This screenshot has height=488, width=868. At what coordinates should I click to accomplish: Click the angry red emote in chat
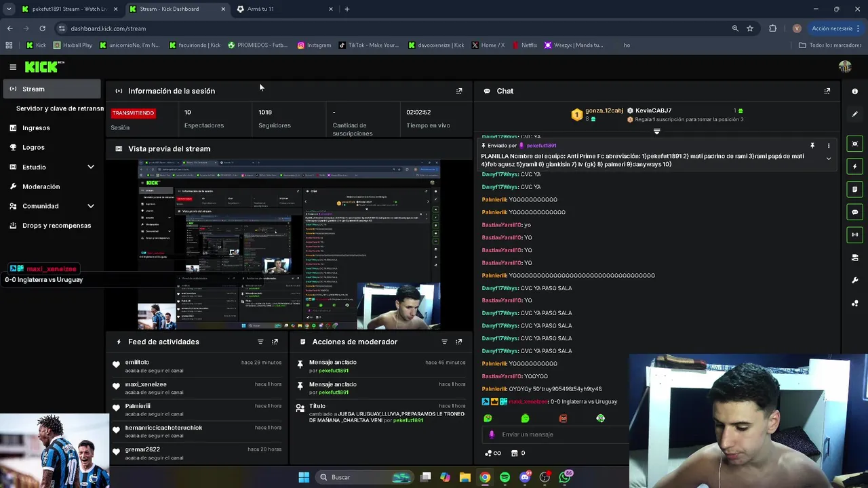click(563, 418)
